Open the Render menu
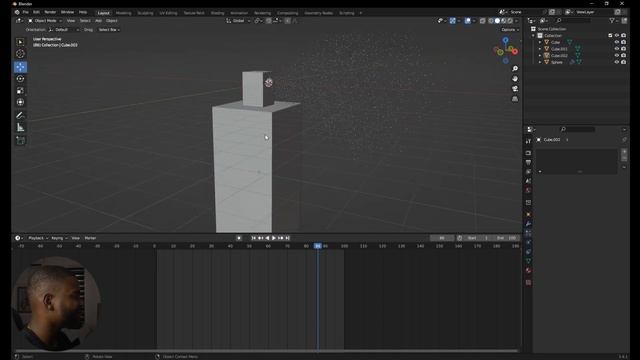The image size is (640, 360). pos(50,12)
